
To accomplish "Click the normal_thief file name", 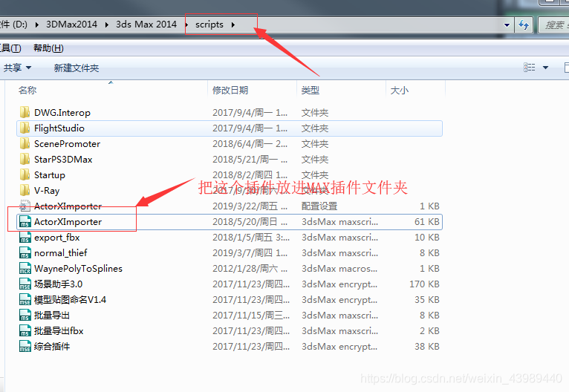I will point(61,252).
